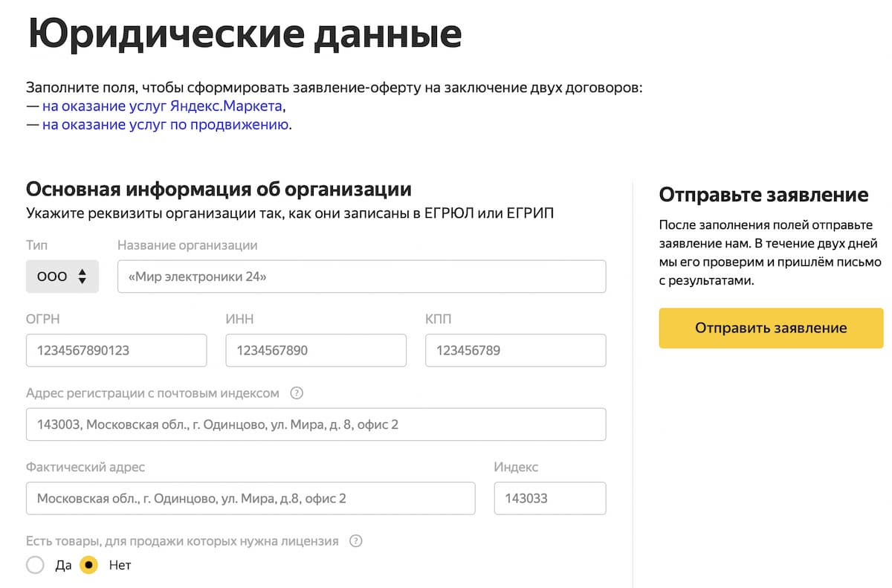Click the organization name input field

point(361,276)
